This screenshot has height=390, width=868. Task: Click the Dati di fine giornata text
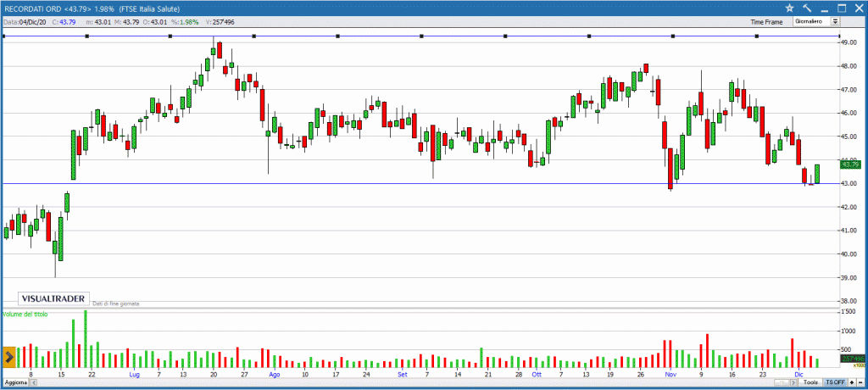(x=115, y=304)
